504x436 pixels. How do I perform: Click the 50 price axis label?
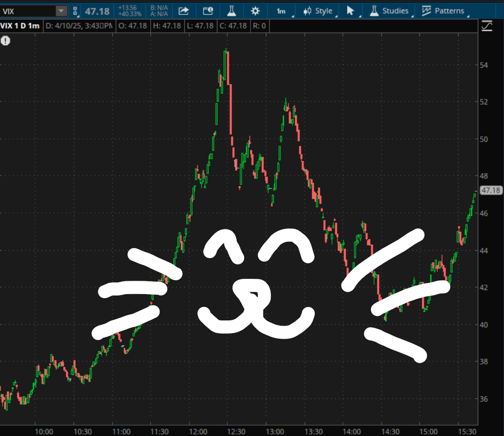[483, 139]
